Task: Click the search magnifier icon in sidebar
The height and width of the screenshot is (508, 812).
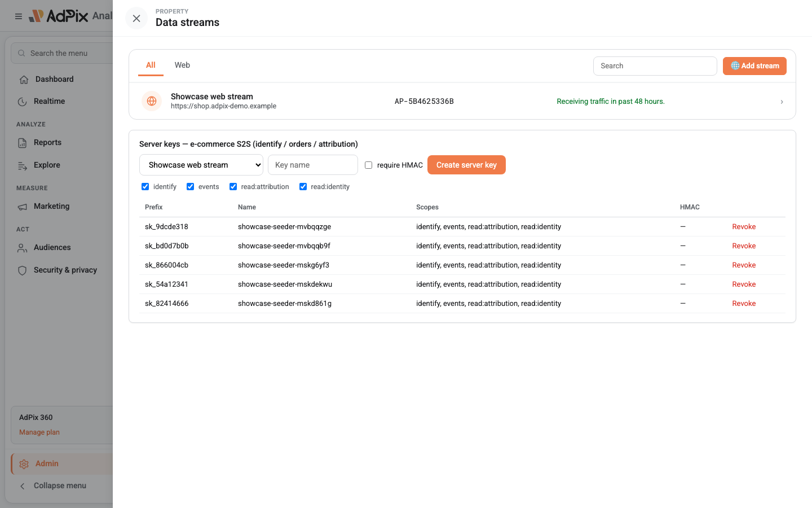Action: tap(21, 53)
